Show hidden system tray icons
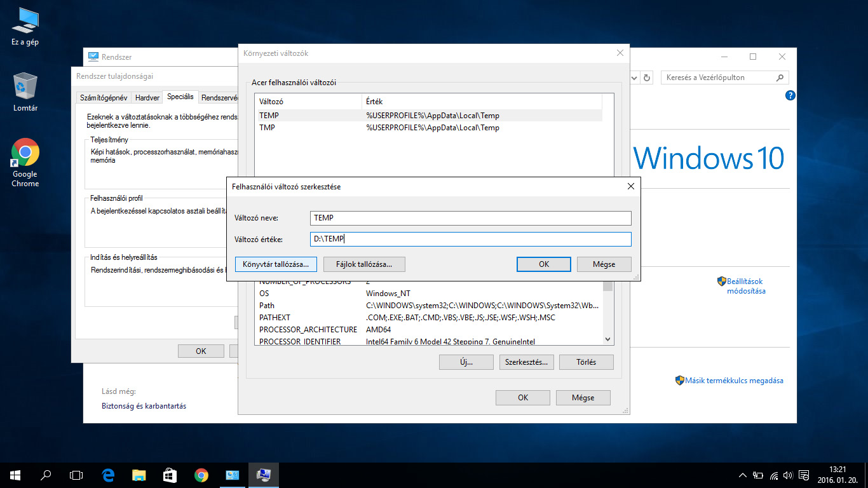Viewport: 868px width, 488px height. [742, 475]
